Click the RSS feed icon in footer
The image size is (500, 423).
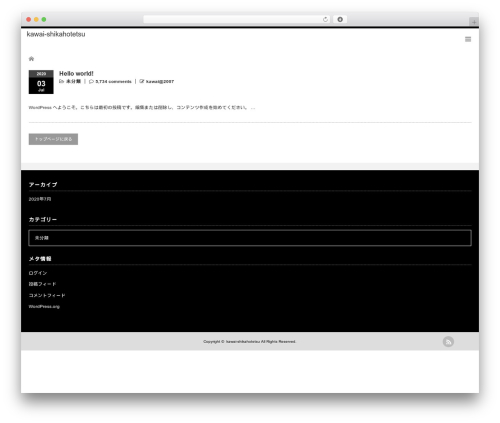[448, 342]
